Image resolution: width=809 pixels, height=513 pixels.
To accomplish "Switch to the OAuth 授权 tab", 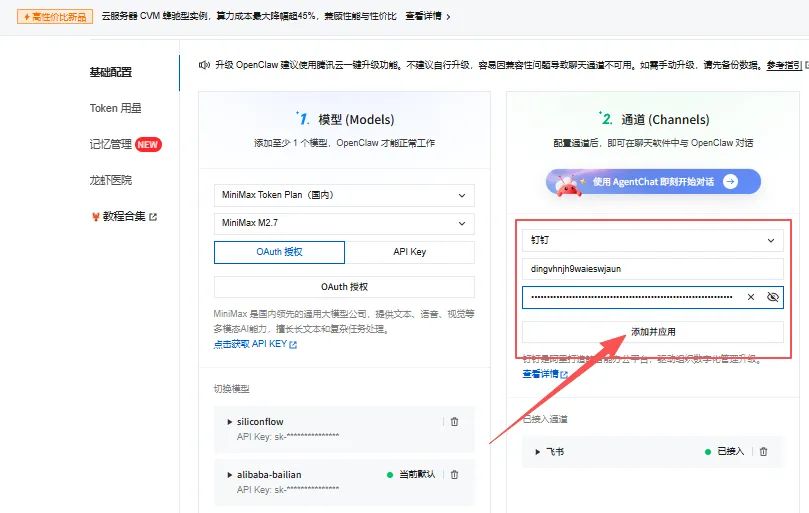I will click(x=279, y=252).
